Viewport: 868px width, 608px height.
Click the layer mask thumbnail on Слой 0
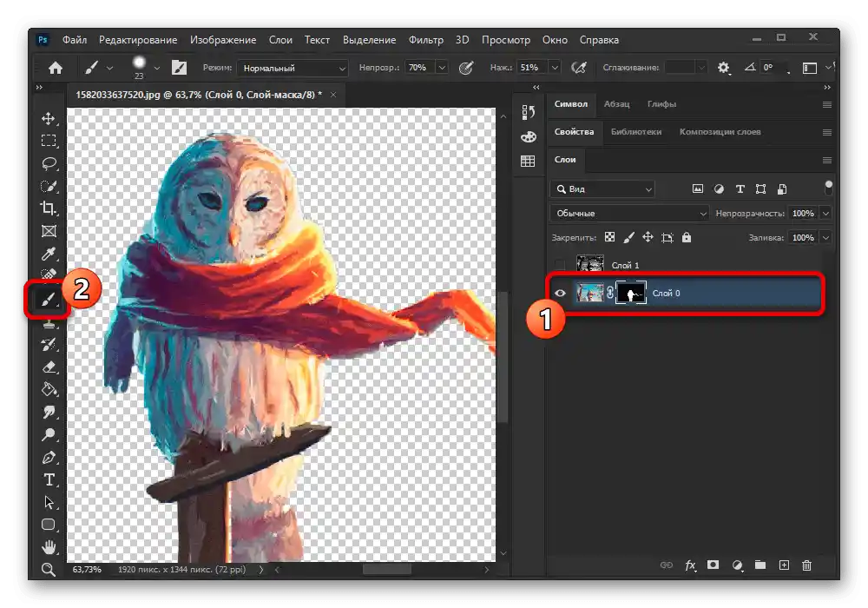tap(631, 293)
